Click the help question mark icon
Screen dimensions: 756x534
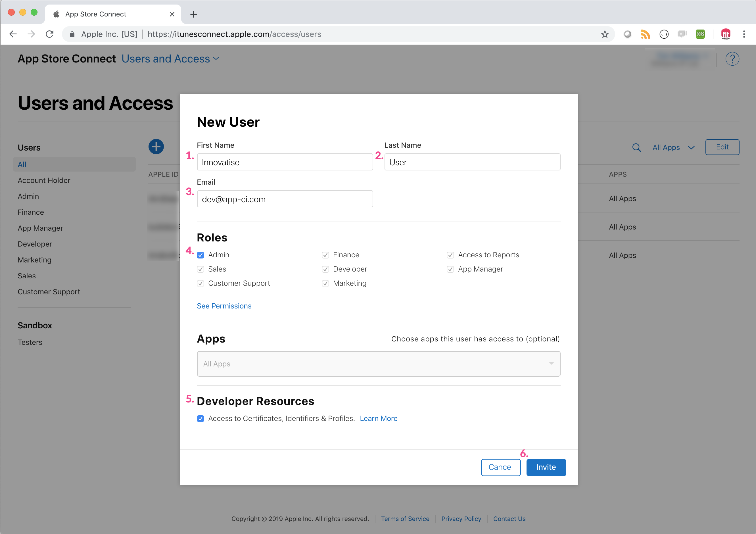(732, 59)
